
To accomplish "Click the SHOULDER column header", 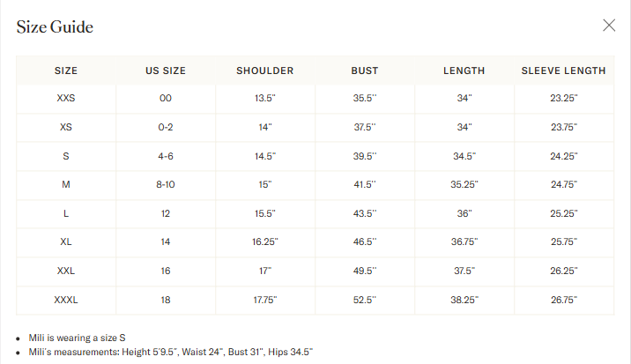I will pyautogui.click(x=265, y=71).
